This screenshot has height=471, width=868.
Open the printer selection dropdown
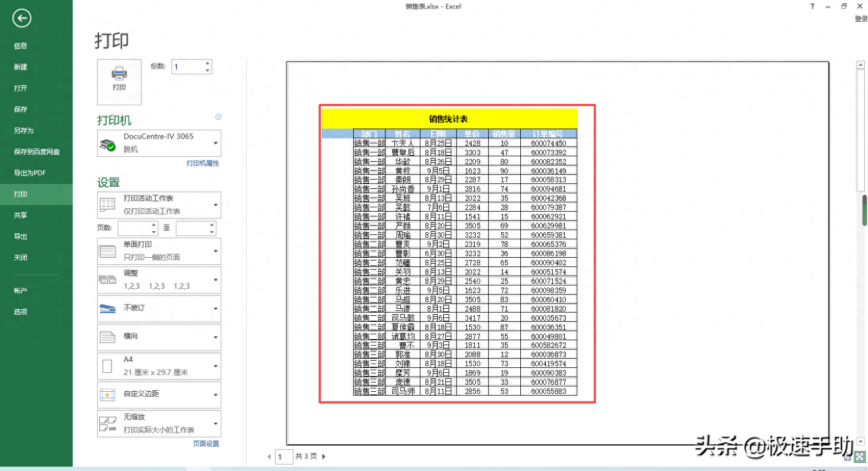click(x=216, y=143)
